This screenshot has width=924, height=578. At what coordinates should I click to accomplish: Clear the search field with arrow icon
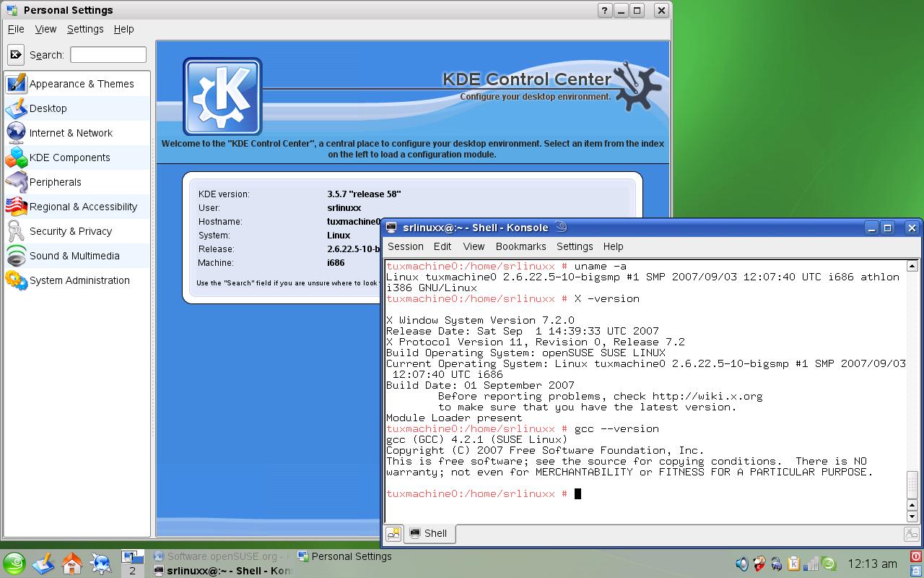(x=15, y=54)
